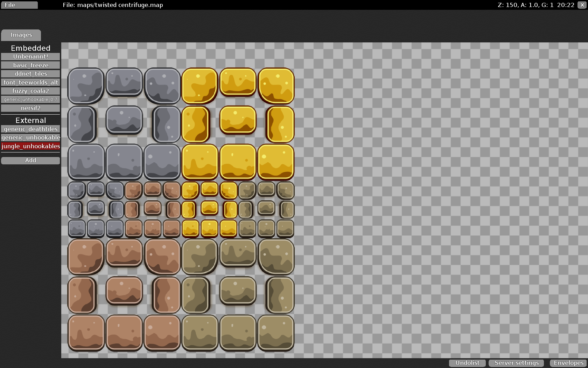Open the Server settings panel

tap(516, 363)
